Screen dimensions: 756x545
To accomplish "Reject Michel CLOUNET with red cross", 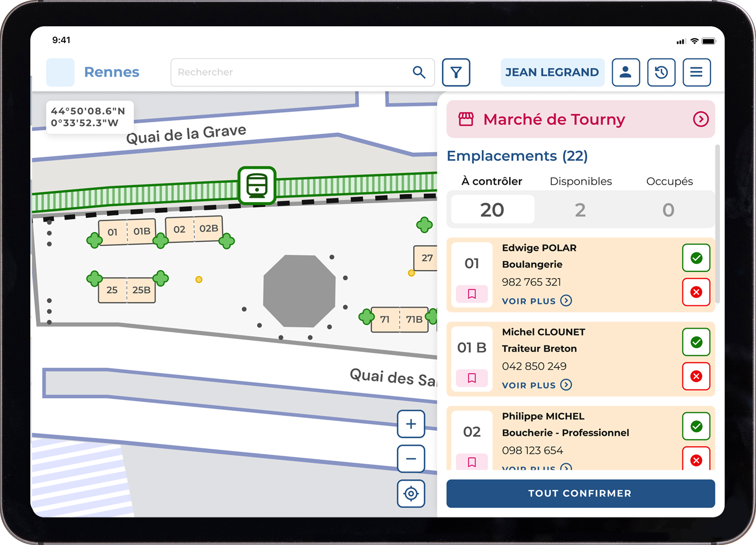I will [x=696, y=376].
